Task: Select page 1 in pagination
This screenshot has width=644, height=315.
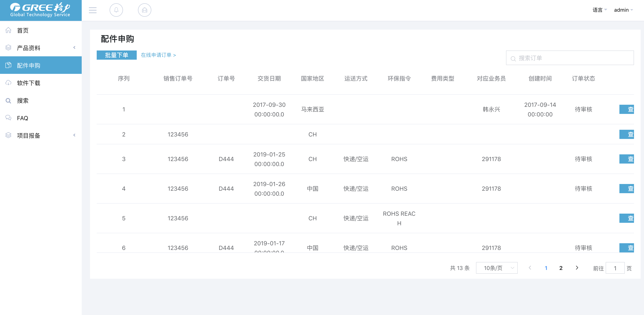Action: pyautogui.click(x=546, y=268)
